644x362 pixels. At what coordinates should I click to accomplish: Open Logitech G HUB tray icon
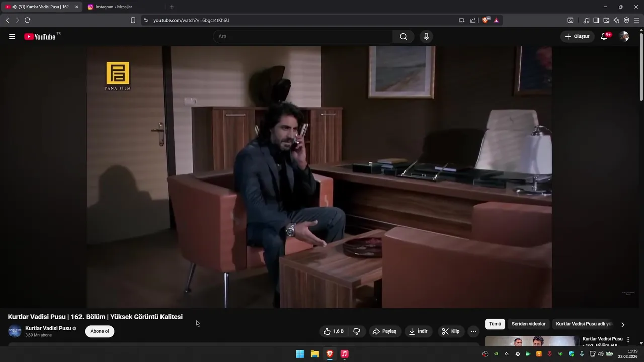tap(507, 354)
